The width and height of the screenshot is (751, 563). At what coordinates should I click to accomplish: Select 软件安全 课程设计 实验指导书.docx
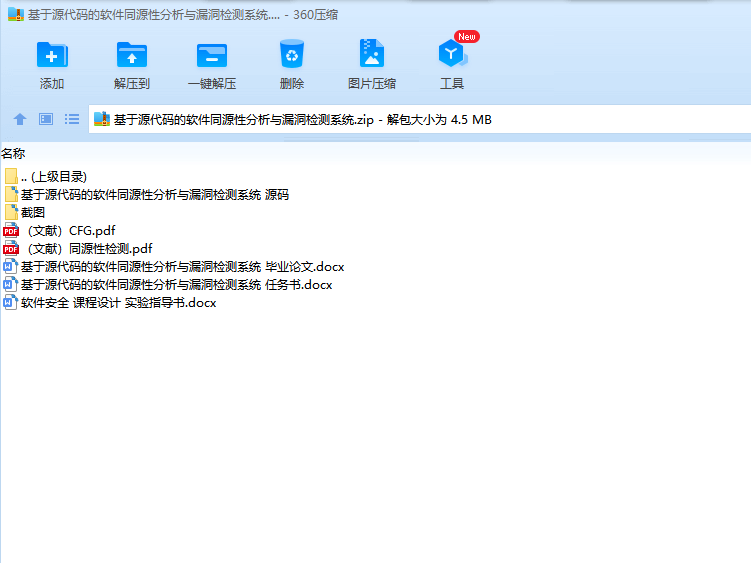coord(118,303)
